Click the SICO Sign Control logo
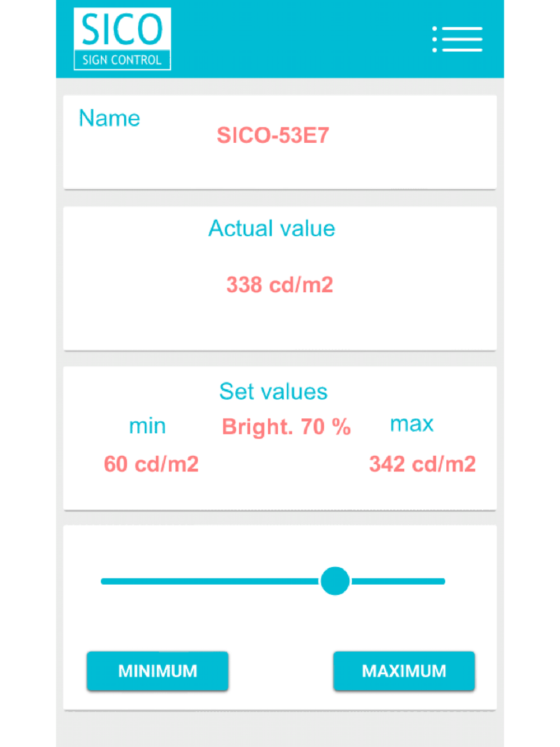 122,39
